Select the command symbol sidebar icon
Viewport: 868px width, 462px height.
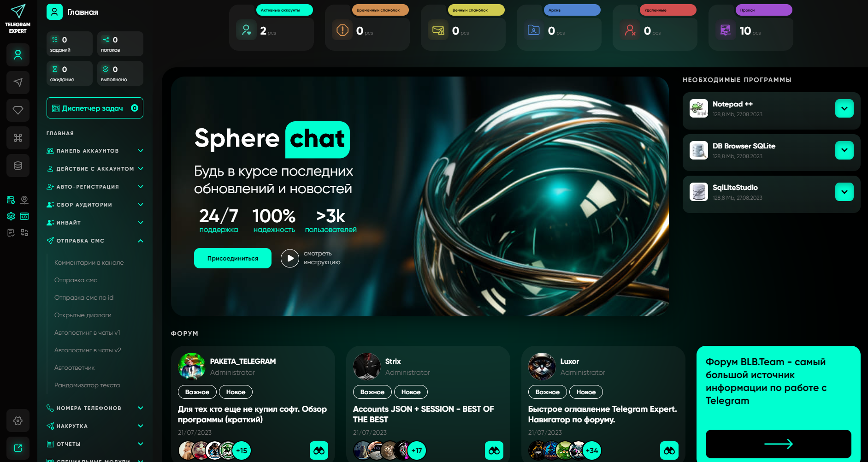(x=18, y=138)
